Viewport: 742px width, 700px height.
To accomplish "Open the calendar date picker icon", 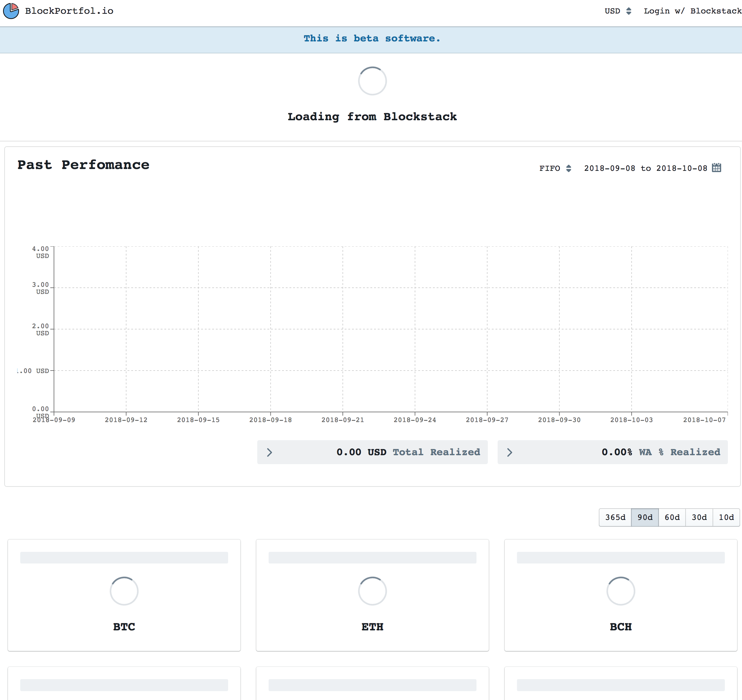I will coord(716,167).
